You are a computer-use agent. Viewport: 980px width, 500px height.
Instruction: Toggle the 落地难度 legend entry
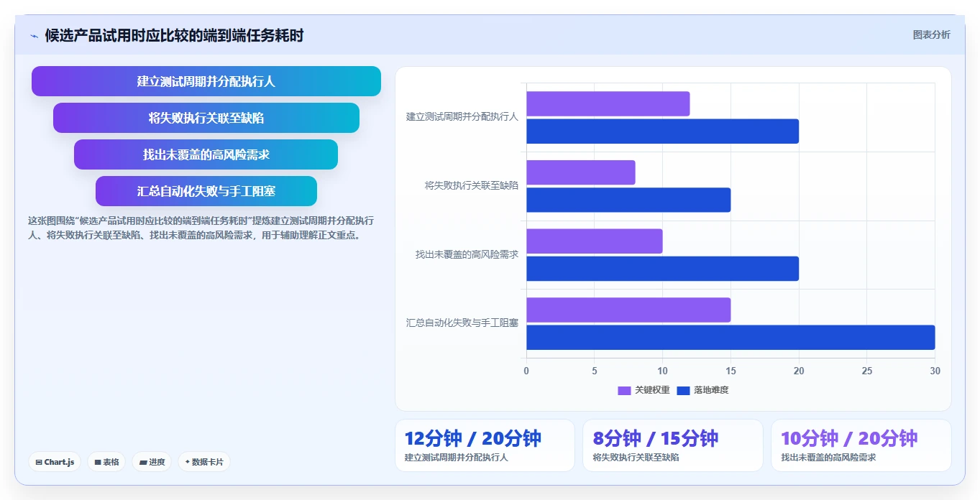tap(702, 390)
